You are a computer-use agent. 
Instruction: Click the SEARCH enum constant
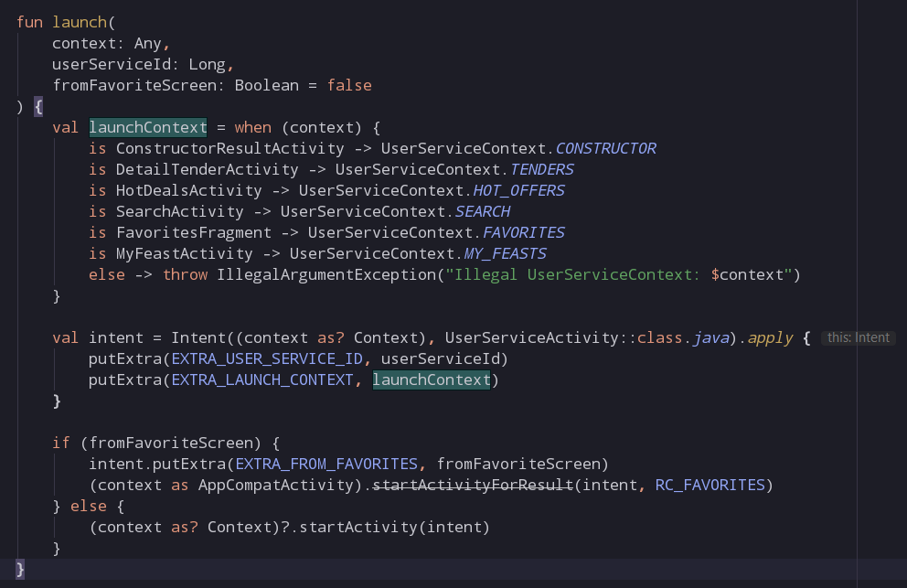[483, 212]
